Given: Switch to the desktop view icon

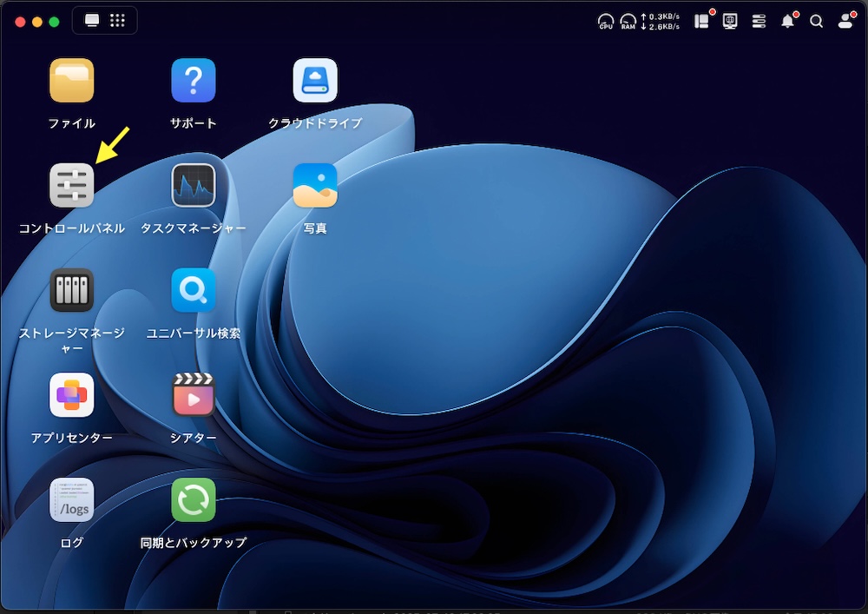Looking at the screenshot, I should [x=92, y=21].
